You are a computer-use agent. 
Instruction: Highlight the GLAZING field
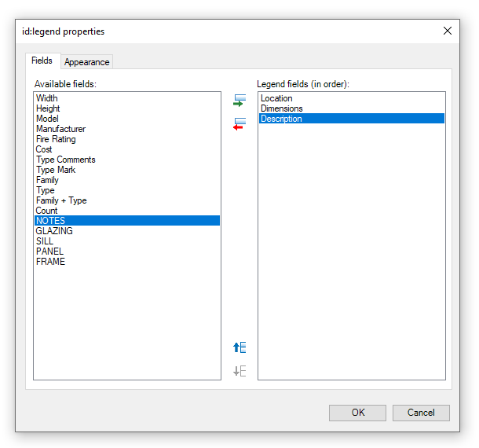54,231
